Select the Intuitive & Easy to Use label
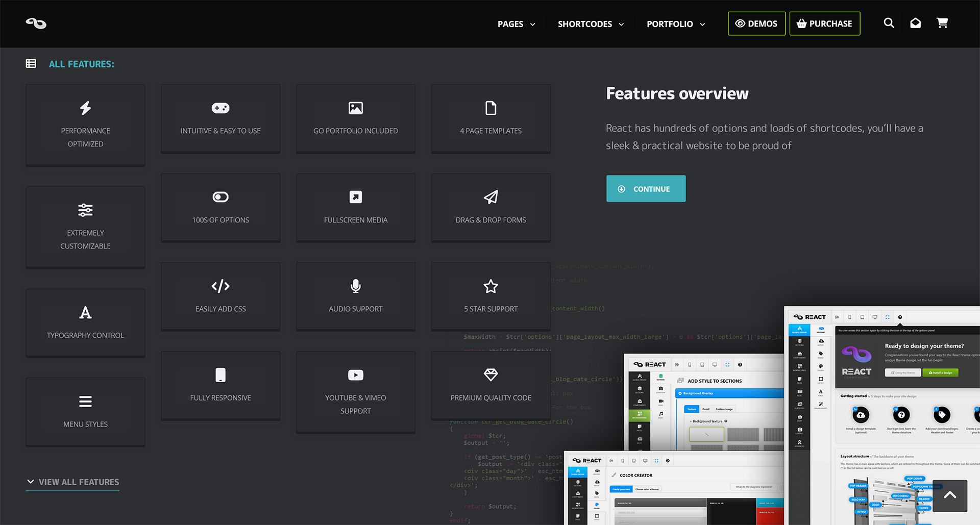The width and height of the screenshot is (980, 525). pos(220,131)
